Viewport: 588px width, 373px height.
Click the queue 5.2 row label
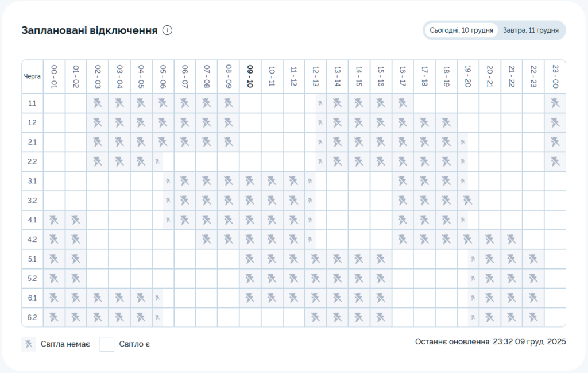click(32, 278)
